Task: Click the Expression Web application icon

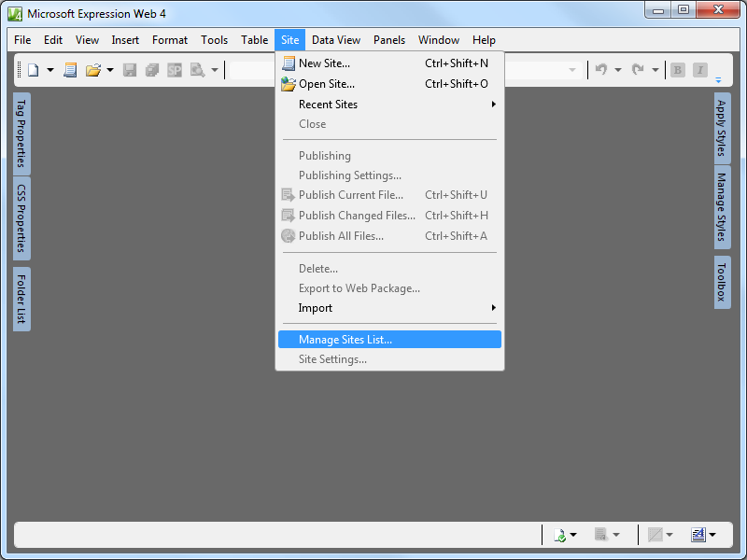Action: pos(15,14)
